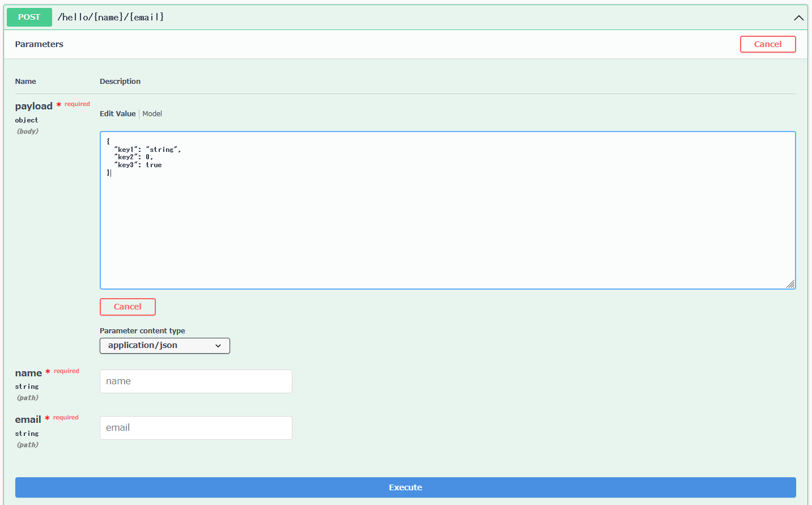
Task: Click the Parameters section heading
Action: pos(39,44)
